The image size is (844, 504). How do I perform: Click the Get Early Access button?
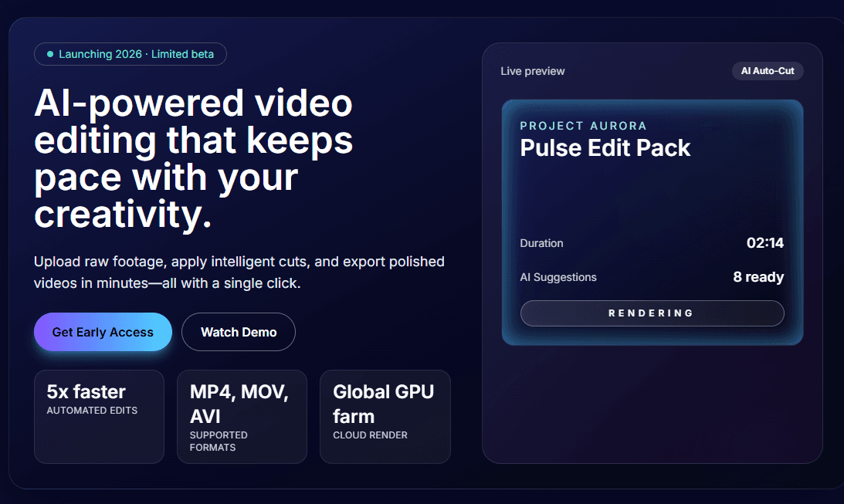tap(103, 332)
